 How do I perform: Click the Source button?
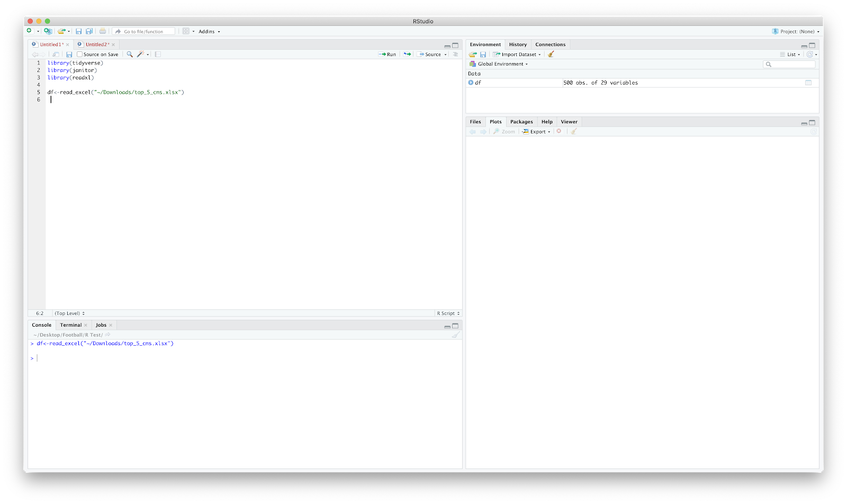tap(429, 55)
